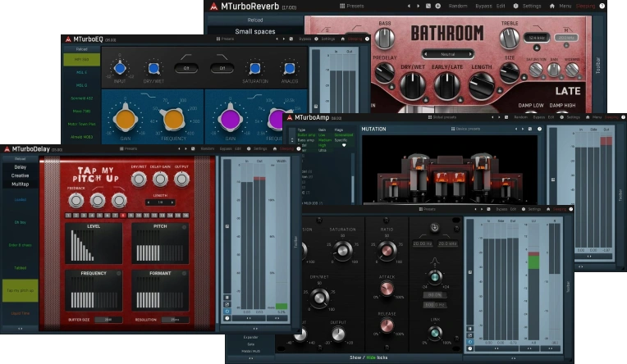Click the MTurboDelay logo icon

pyautogui.click(x=8, y=149)
